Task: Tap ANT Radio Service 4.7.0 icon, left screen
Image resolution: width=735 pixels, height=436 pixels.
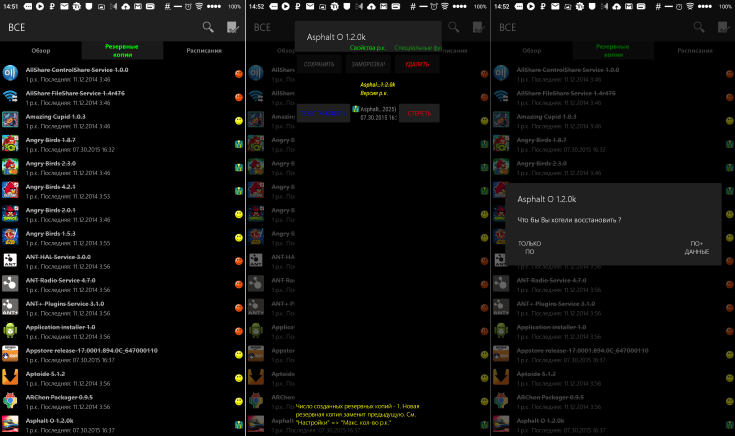Action: [x=10, y=284]
